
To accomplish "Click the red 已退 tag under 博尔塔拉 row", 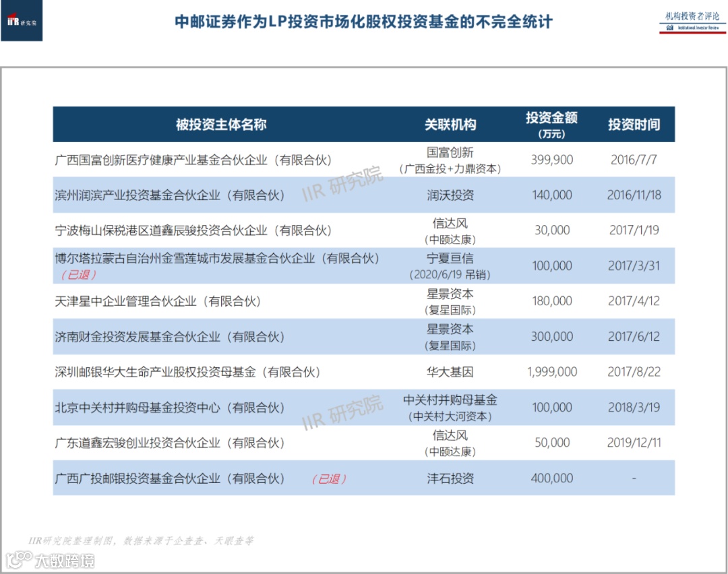I will [78, 275].
